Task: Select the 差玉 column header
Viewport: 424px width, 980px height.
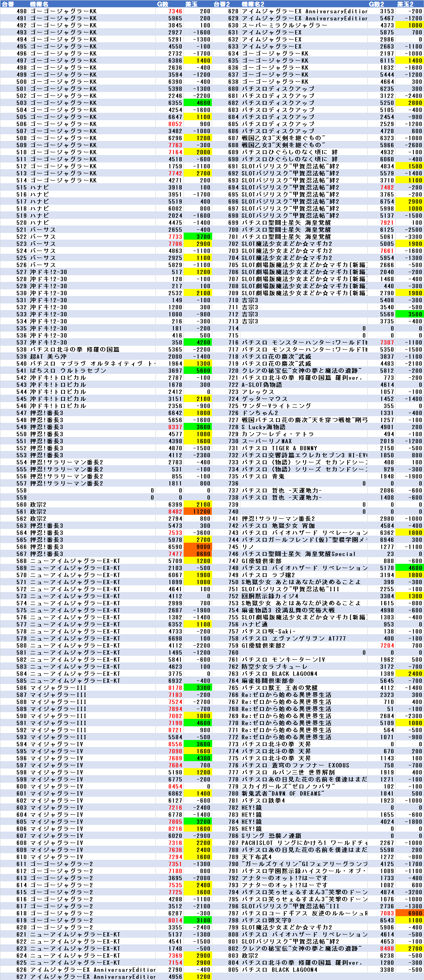Action: [x=197, y=4]
